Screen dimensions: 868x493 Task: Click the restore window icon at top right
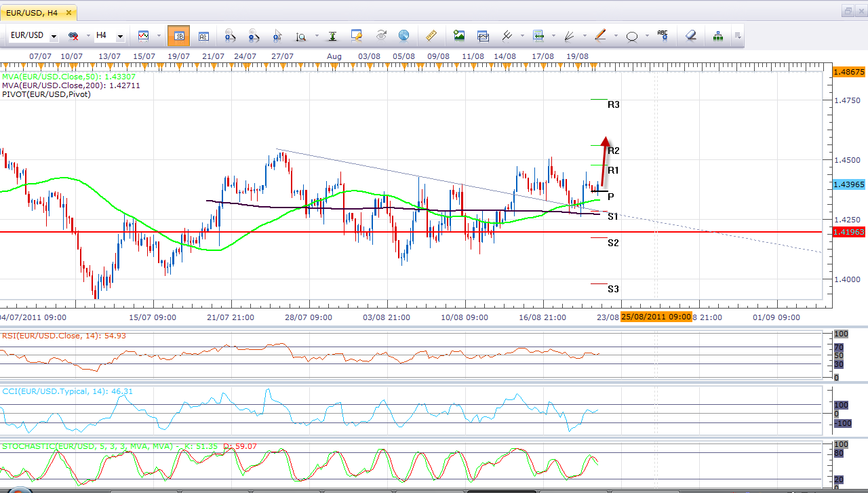pyautogui.click(x=848, y=11)
